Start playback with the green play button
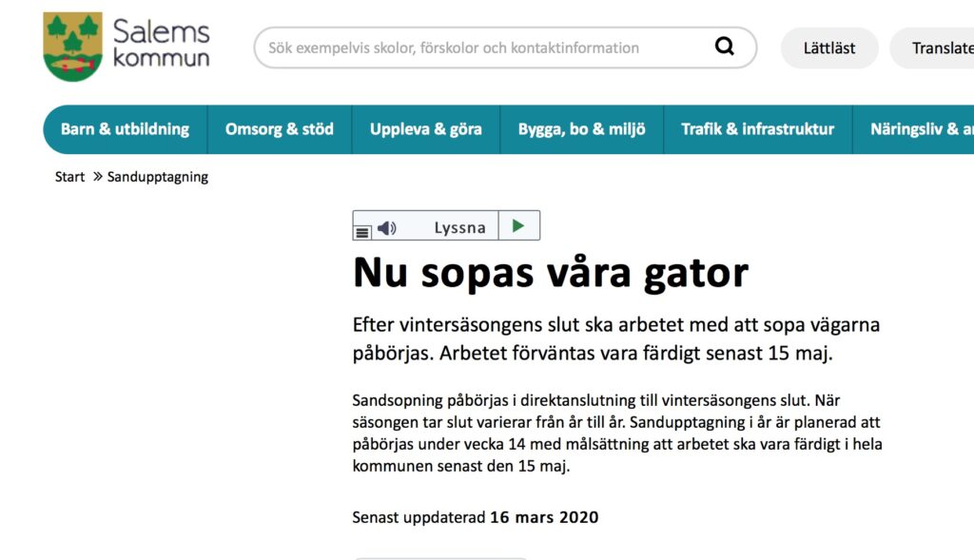Viewport: 974px width, 560px height. 518,226
